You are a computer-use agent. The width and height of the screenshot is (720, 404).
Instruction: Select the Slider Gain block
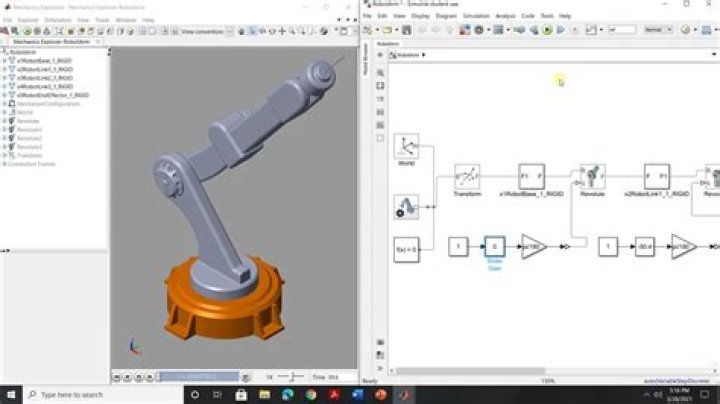click(x=494, y=246)
